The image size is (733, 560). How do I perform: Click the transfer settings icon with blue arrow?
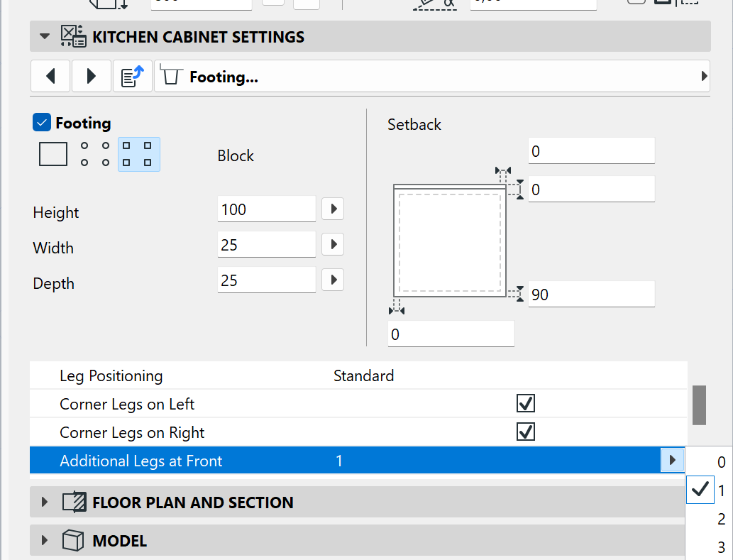(x=133, y=76)
